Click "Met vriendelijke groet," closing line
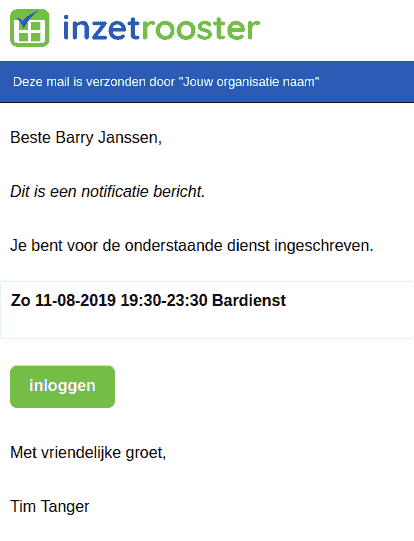The width and height of the screenshot is (414, 541). [88, 453]
